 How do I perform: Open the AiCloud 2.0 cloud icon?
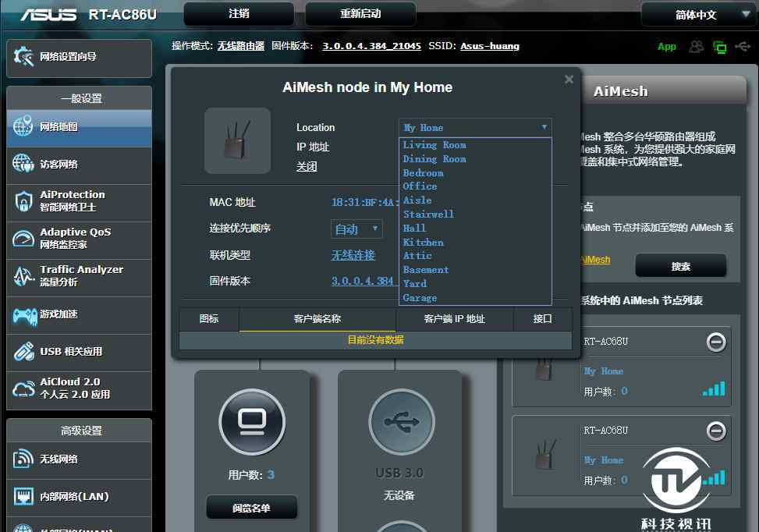(x=23, y=388)
